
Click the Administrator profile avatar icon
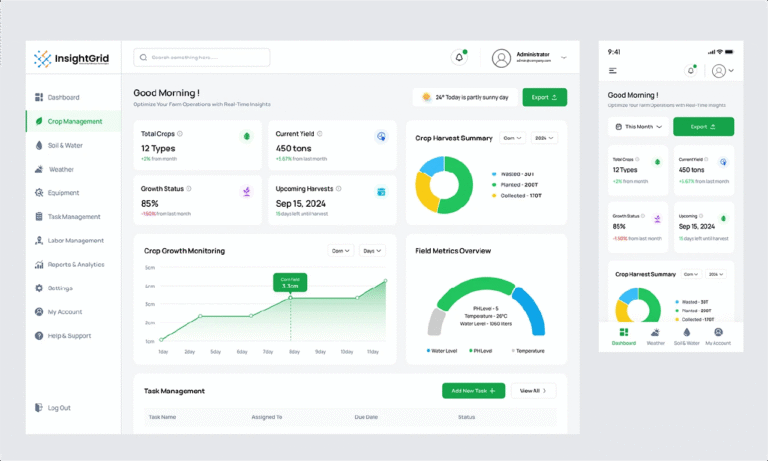click(x=502, y=58)
